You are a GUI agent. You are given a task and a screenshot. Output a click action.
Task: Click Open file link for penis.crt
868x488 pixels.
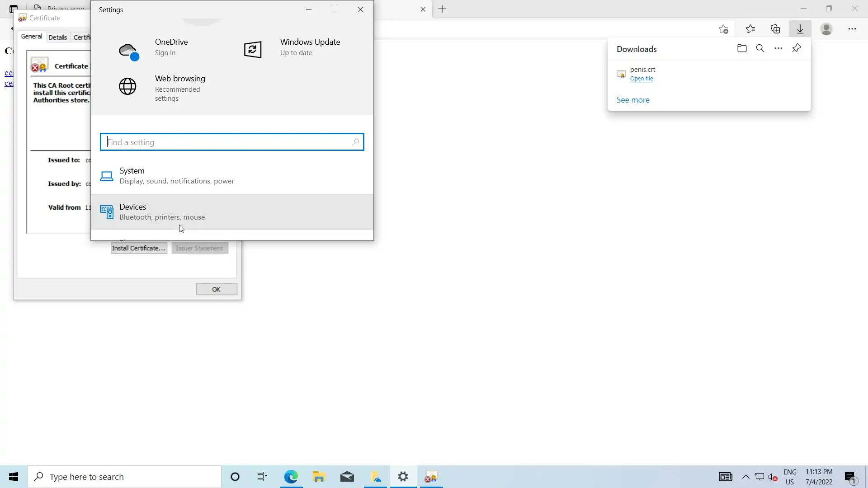click(x=641, y=79)
